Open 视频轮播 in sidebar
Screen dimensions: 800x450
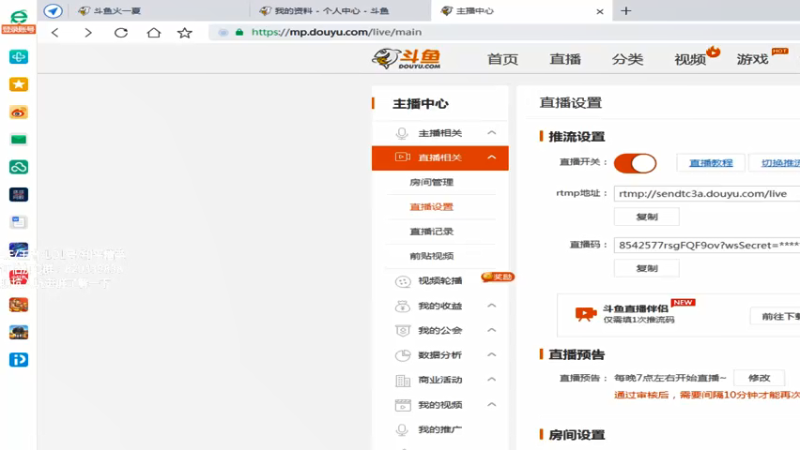(x=440, y=281)
